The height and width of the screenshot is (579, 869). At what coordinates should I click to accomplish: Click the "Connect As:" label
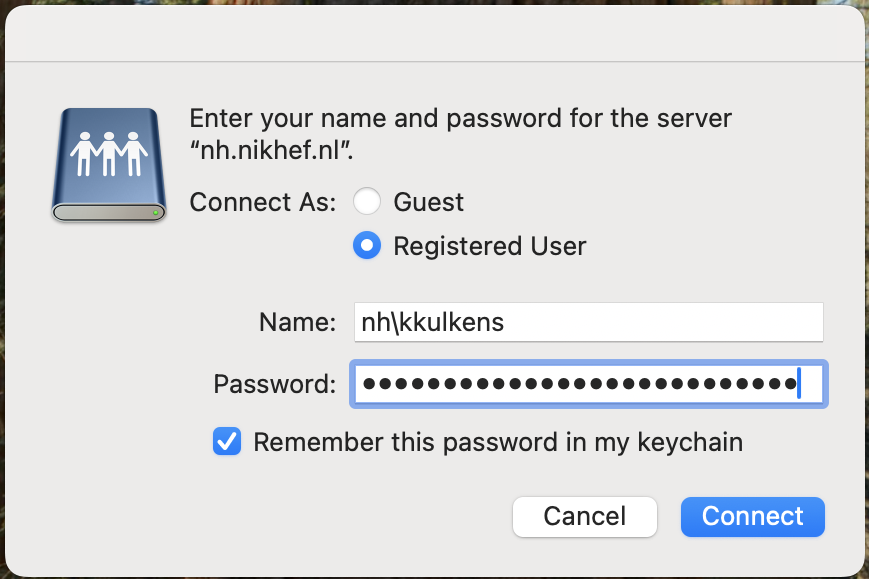click(x=263, y=202)
